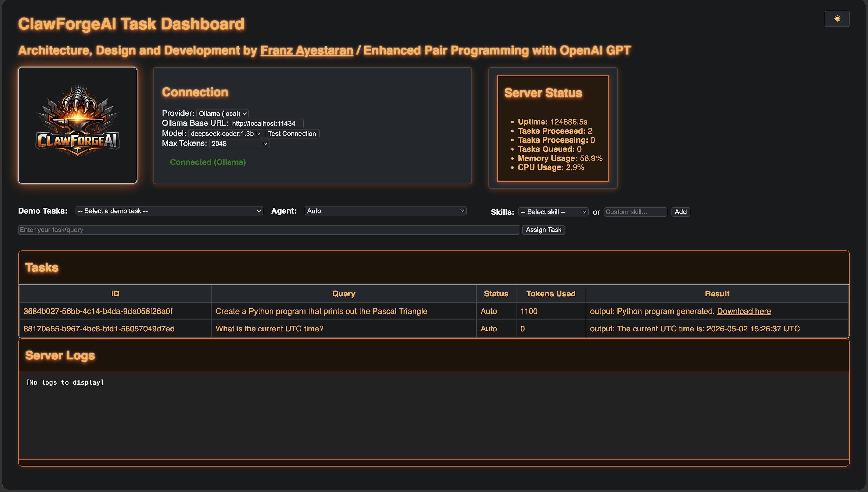Open the Franz Ayestaran link

tap(307, 50)
